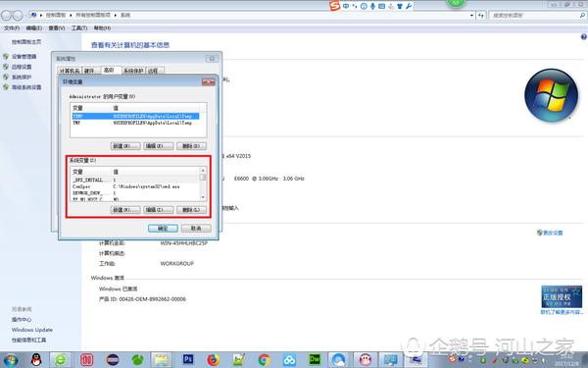Click Edit button under user variables

click(159, 146)
